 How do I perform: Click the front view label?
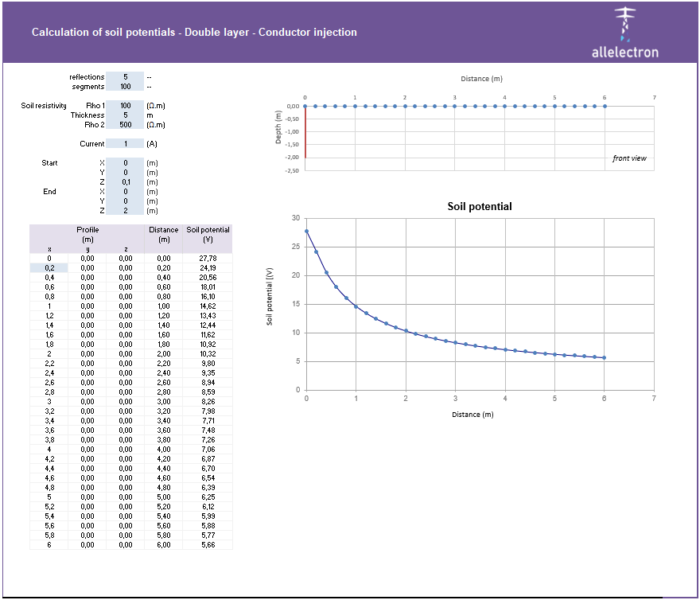630,158
